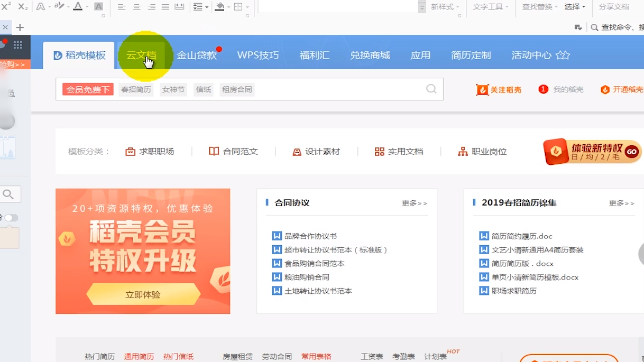Open the 金山贷款 tab
Screen dimensions: 644x362
click(197, 55)
